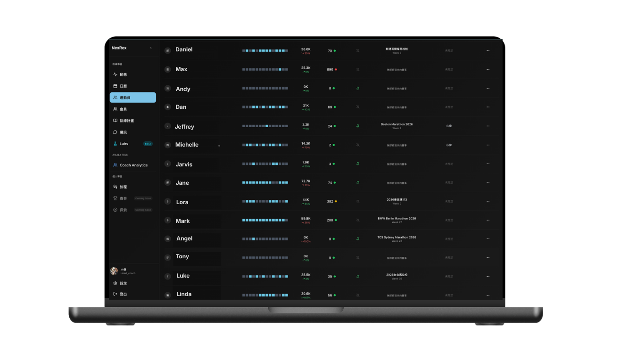Screen dimensions: 644x362
Task: Open the athlete named Tony
Action: point(182,256)
